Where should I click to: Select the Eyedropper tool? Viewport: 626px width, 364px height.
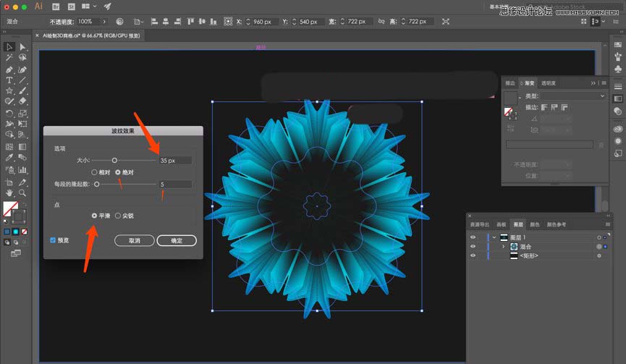click(9, 158)
